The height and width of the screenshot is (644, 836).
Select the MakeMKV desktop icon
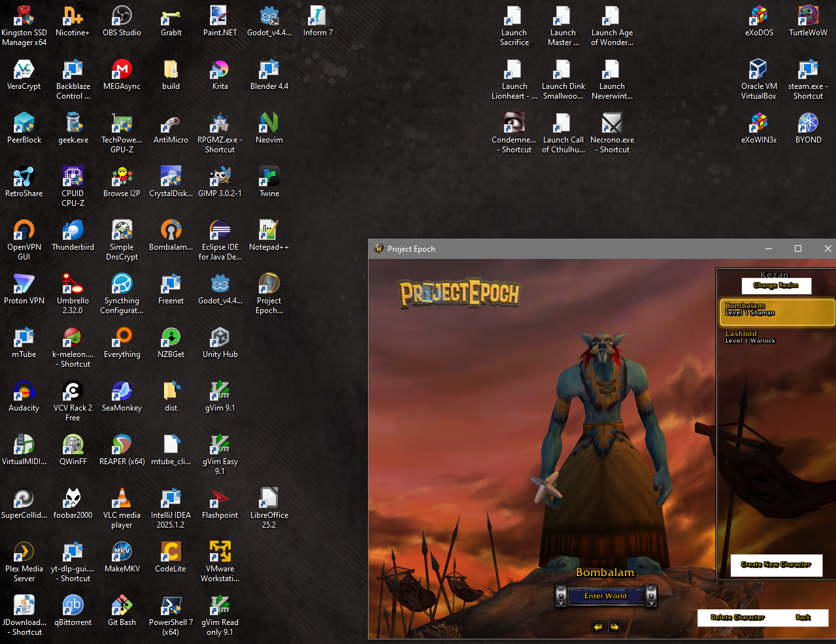click(122, 558)
